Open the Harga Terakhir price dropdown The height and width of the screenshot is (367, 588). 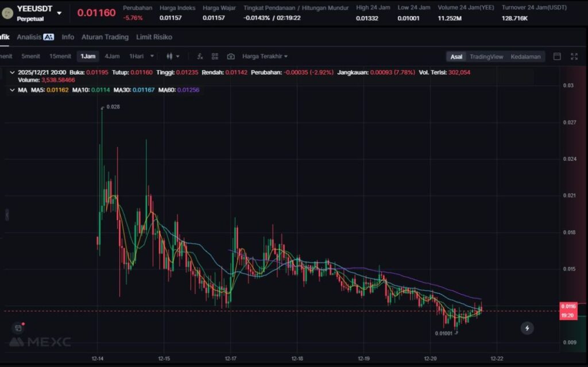click(x=265, y=56)
